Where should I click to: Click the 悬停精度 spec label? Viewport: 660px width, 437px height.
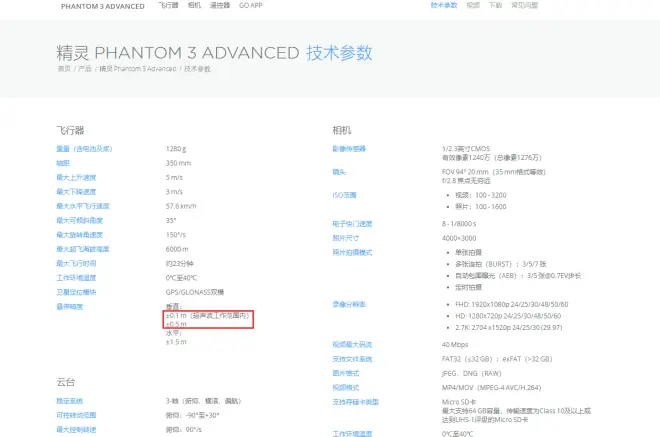[x=69, y=306]
